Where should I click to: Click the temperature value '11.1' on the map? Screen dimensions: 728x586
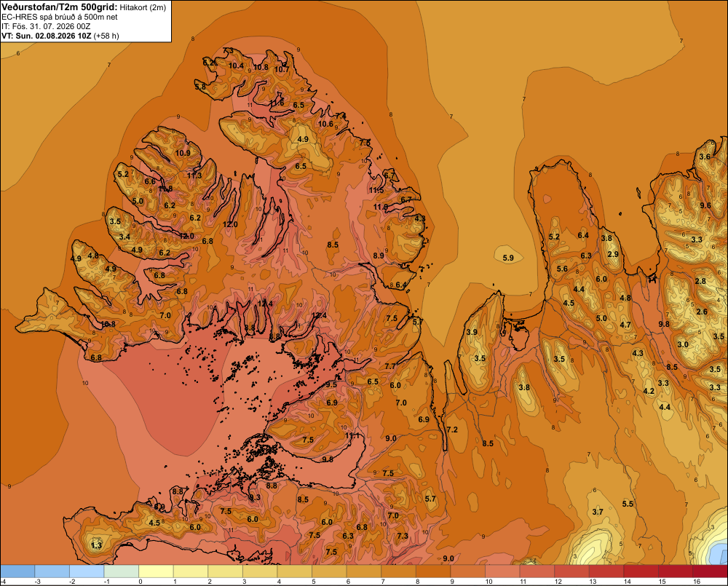353,435
